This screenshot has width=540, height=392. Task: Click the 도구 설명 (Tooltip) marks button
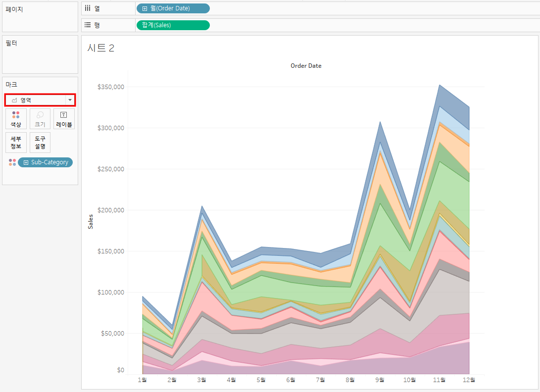pyautogui.click(x=40, y=142)
